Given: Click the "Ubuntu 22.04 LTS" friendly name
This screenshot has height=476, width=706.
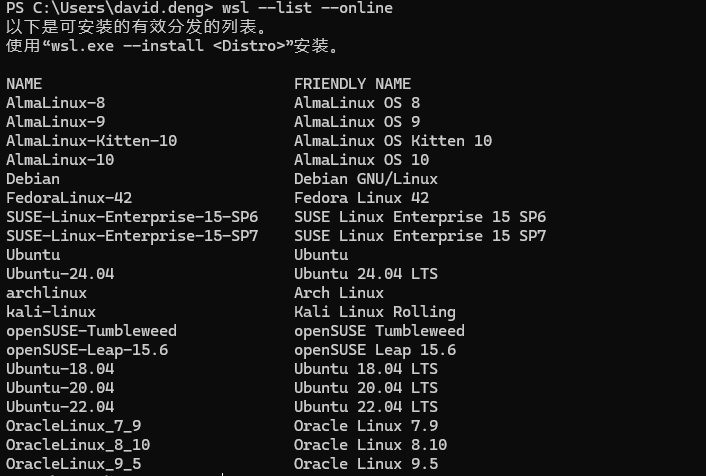Looking at the screenshot, I should [x=366, y=407].
